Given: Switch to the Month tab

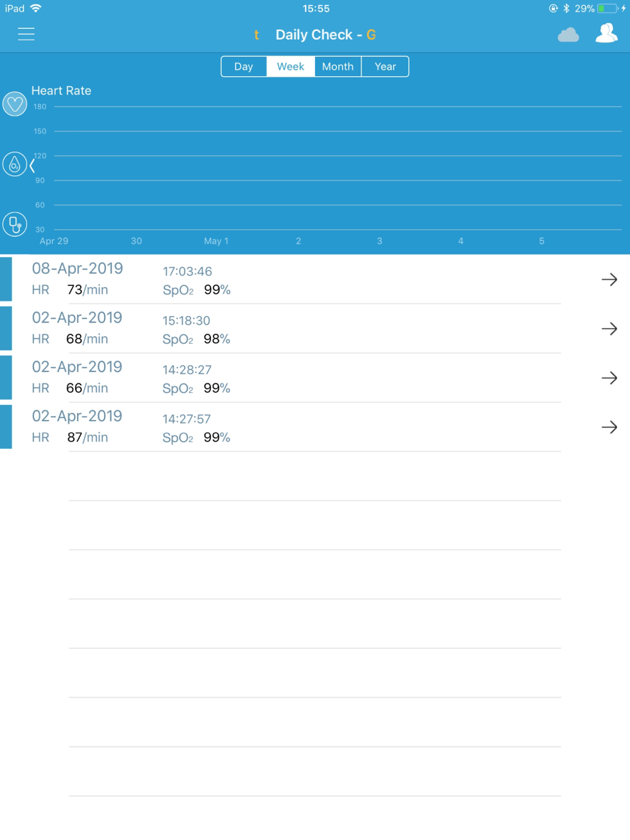Looking at the screenshot, I should pyautogui.click(x=338, y=67).
